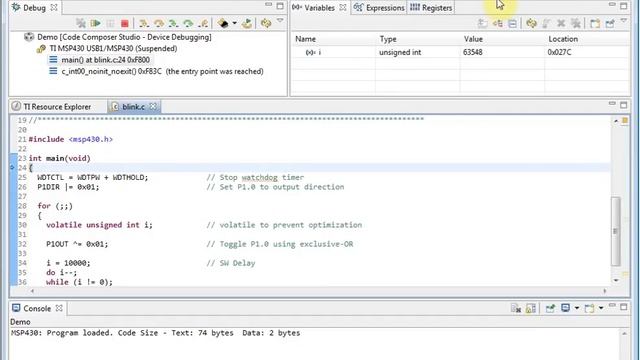Click the 'unsigned int' type cell

400,52
